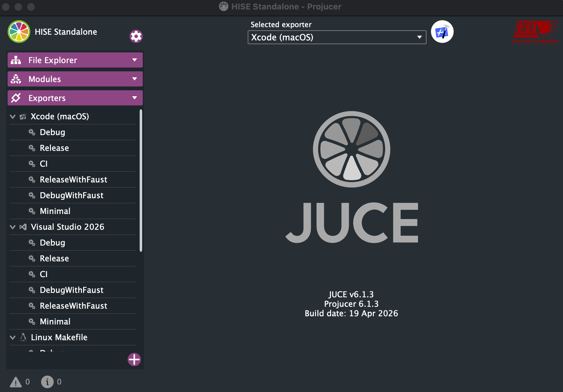Save and open project in Xcode IDE
Screen dimensions: 563x392
click(x=442, y=32)
